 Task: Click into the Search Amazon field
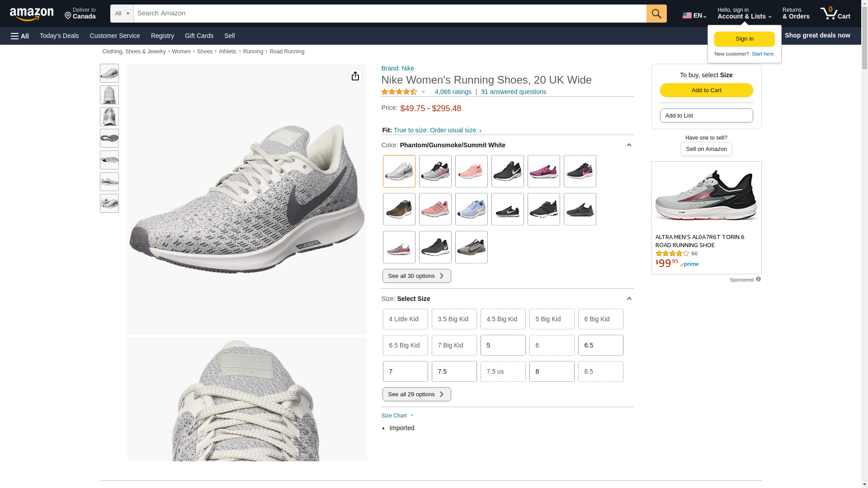pos(390,14)
